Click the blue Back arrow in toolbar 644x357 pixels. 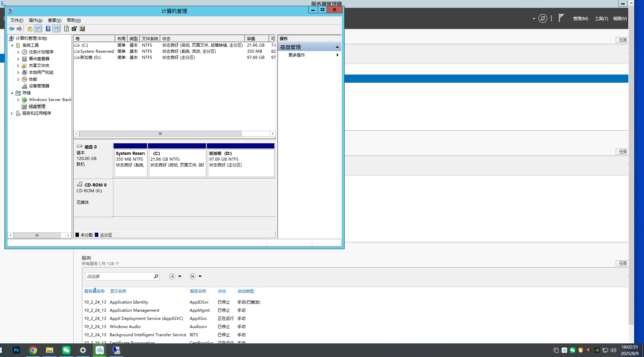pyautogui.click(x=12, y=29)
